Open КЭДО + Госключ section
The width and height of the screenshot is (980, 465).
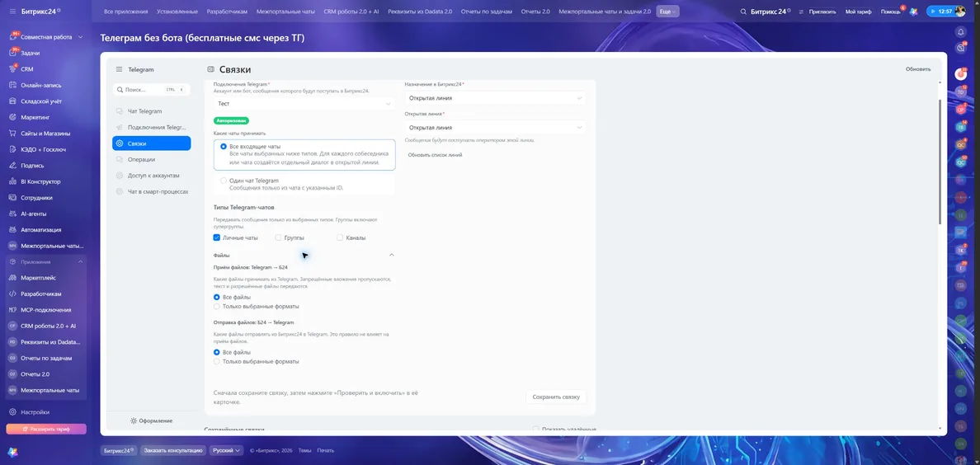click(43, 149)
